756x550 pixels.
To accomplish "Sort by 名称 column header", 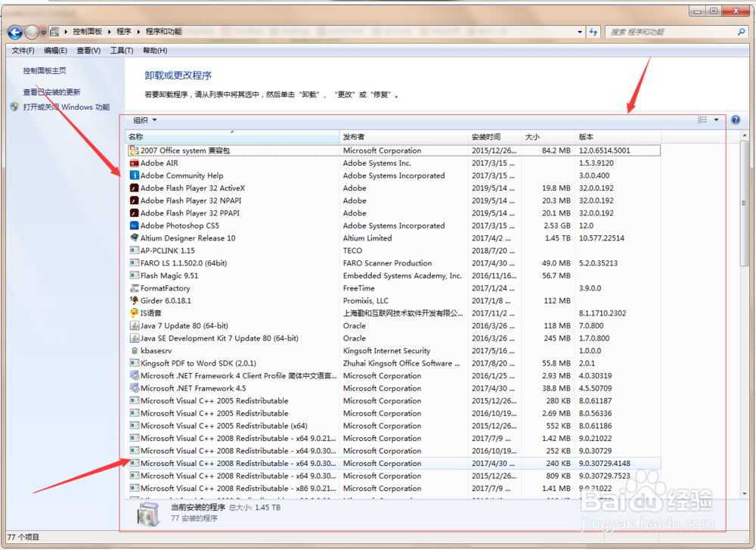I will 232,137.
